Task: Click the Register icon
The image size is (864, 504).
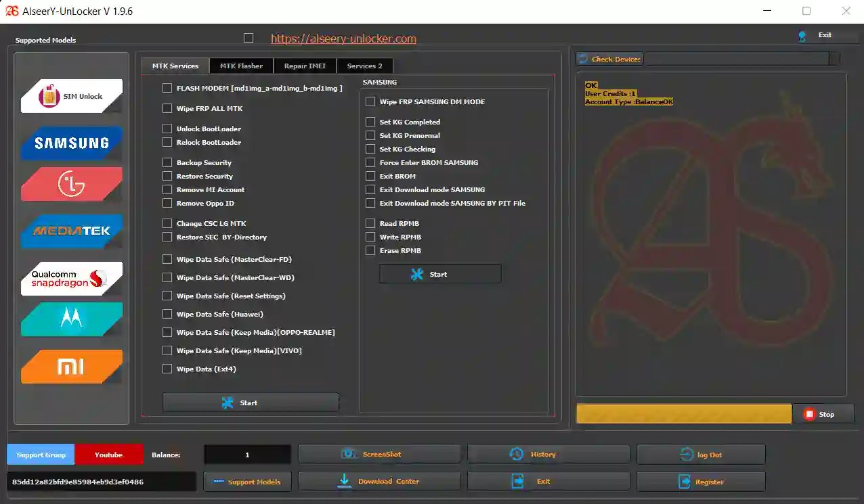Action: pos(683,482)
